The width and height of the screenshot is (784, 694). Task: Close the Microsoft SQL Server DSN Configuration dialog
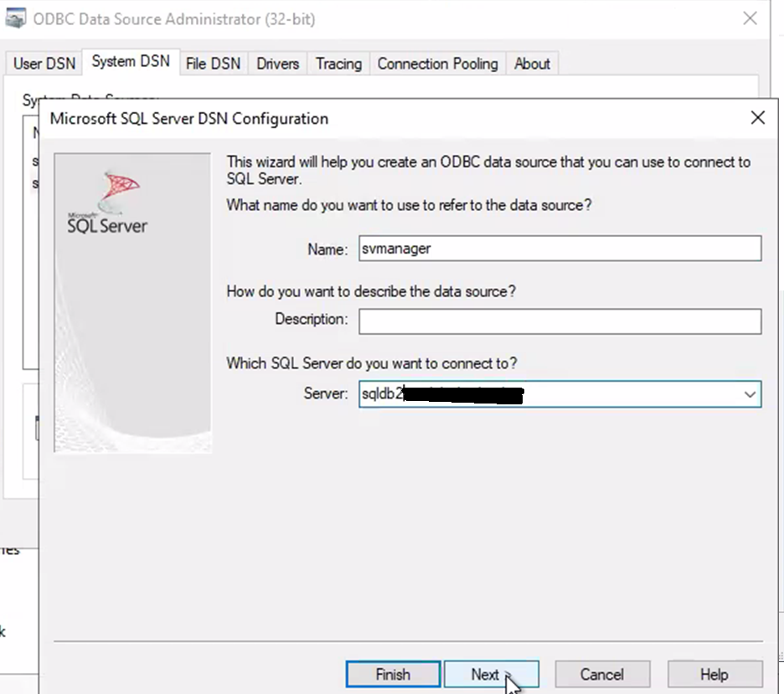coord(757,118)
